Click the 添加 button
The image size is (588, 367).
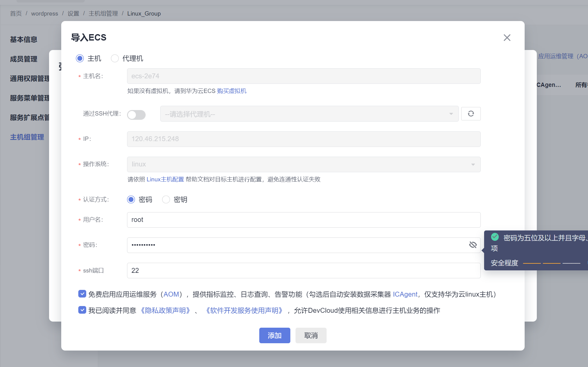point(275,336)
